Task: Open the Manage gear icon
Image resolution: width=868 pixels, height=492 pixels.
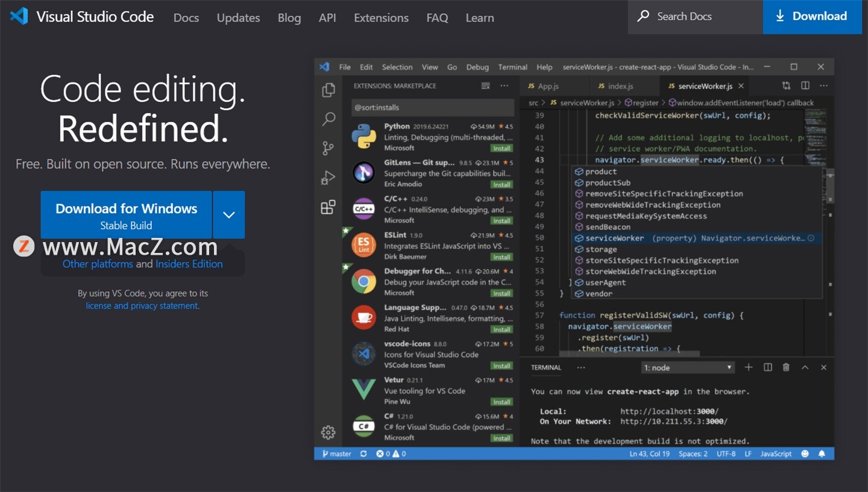Action: 329,432
